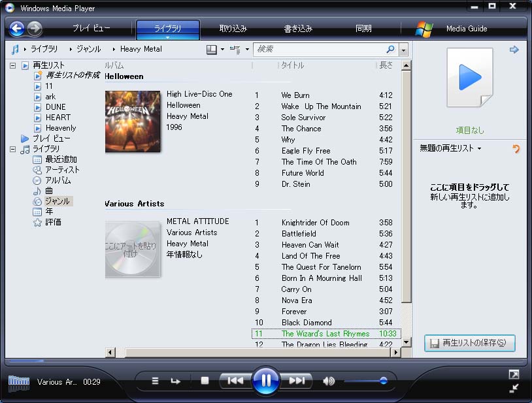Open the 'ark' playlist

point(50,97)
